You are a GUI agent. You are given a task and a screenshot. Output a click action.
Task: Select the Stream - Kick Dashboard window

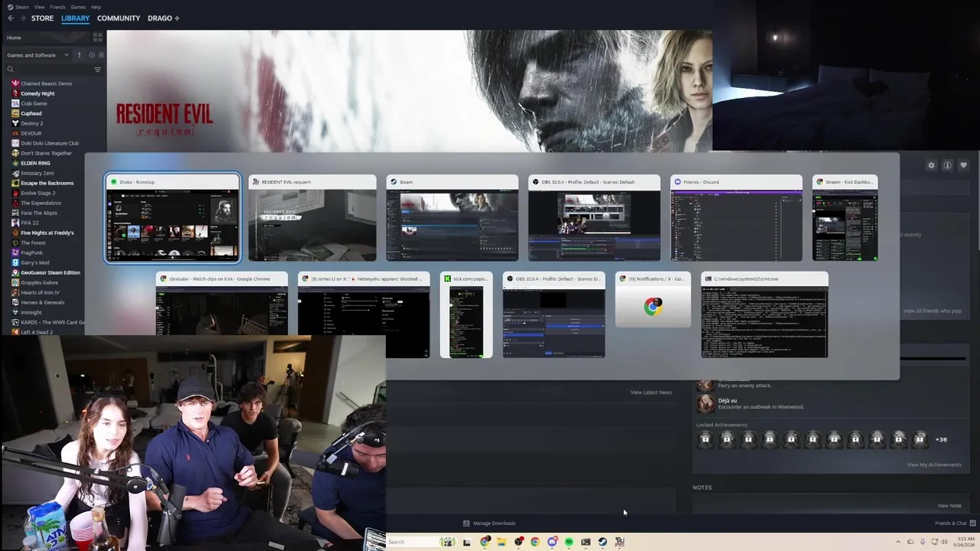tap(845, 218)
